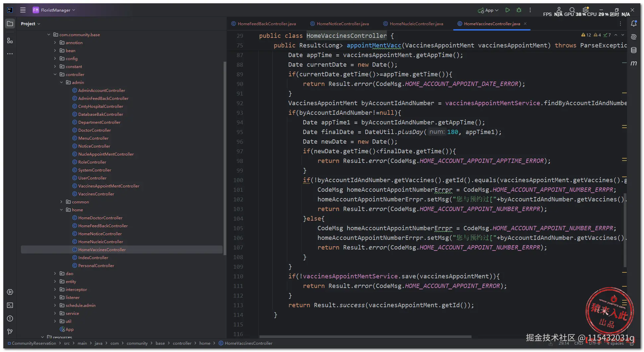644x352 pixels.
Task: Open IDE settings gear
Action: (586, 10)
